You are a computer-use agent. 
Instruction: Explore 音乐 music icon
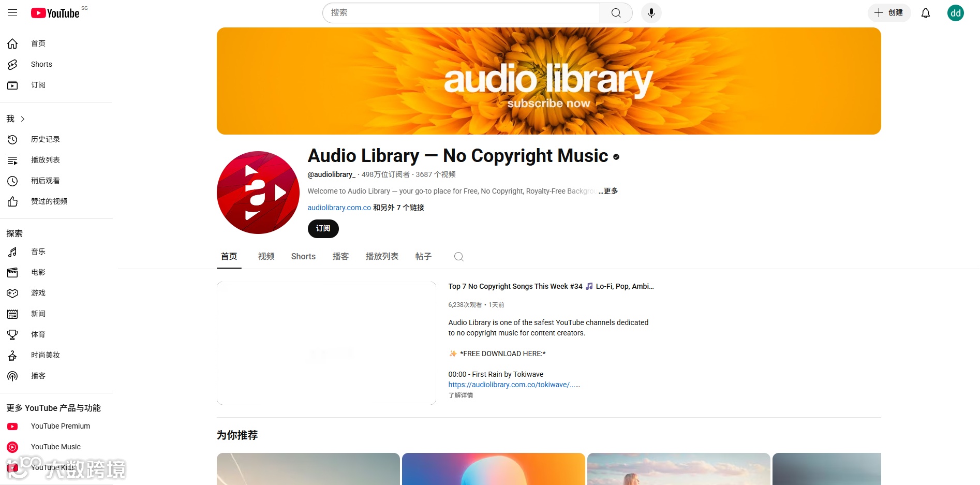coord(12,252)
